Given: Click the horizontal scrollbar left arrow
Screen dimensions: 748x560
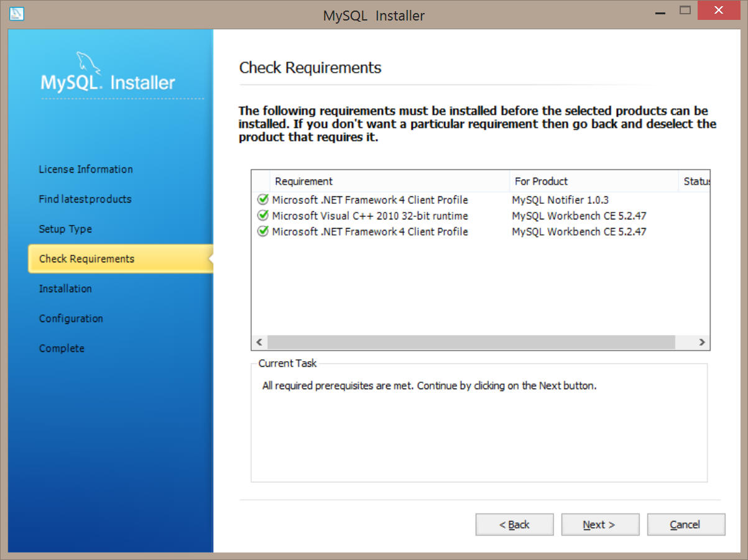Looking at the screenshot, I should click(x=259, y=342).
